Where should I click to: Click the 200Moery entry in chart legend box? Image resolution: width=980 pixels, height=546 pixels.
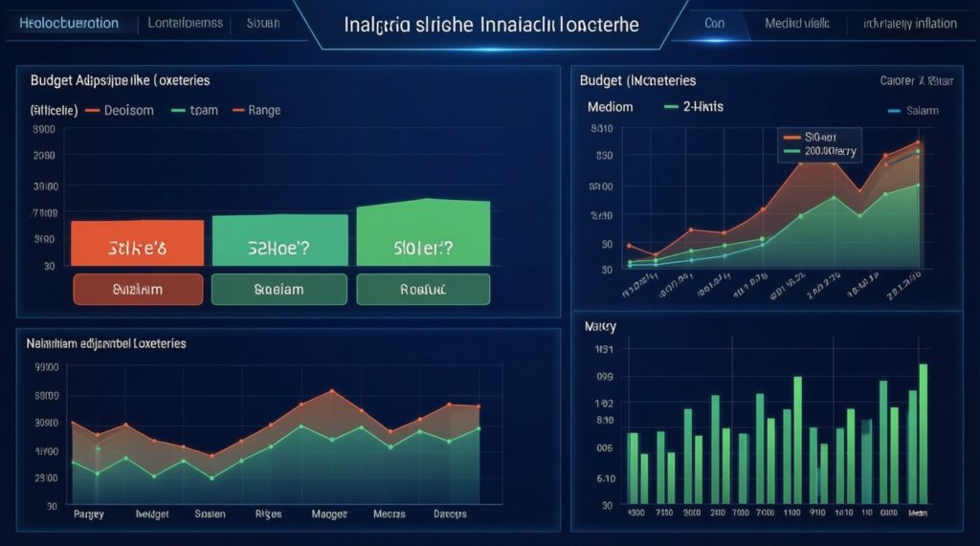(831, 150)
